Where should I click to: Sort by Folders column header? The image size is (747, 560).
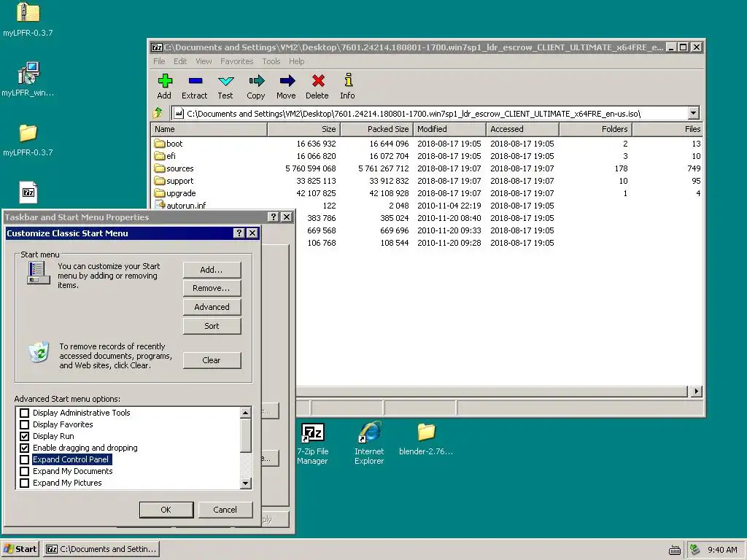(595, 129)
